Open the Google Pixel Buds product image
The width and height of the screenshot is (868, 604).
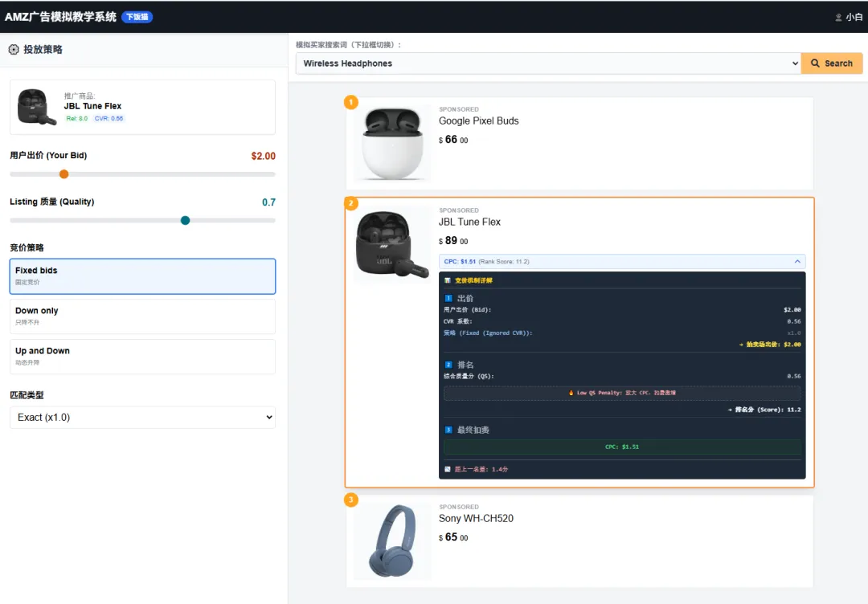[x=393, y=144]
